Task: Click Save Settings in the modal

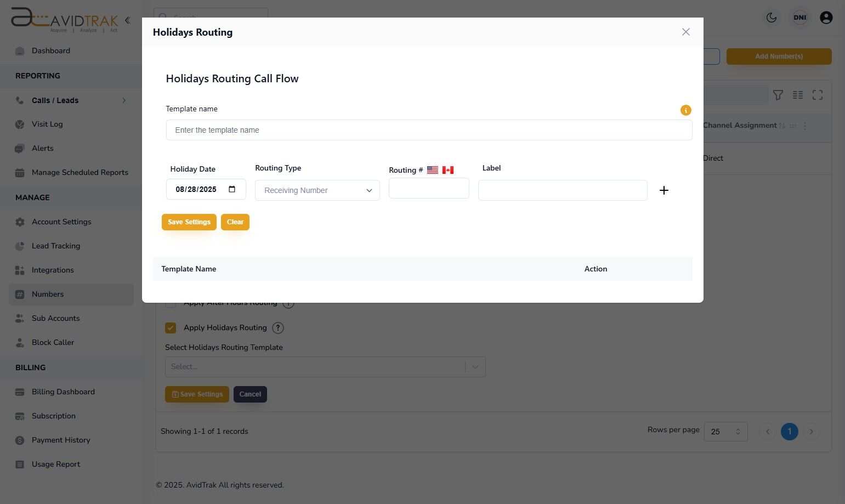Action: (189, 222)
